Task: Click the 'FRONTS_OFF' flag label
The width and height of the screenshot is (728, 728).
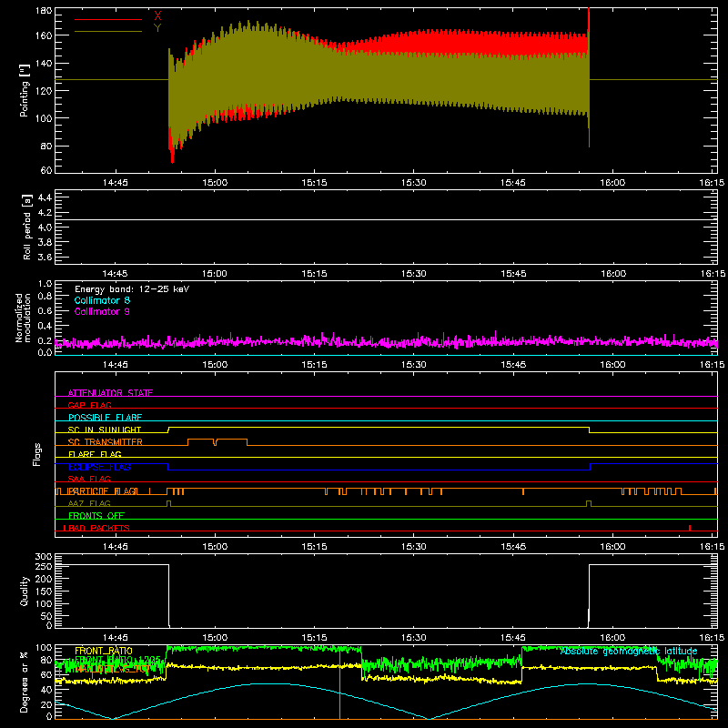Action: (x=96, y=515)
